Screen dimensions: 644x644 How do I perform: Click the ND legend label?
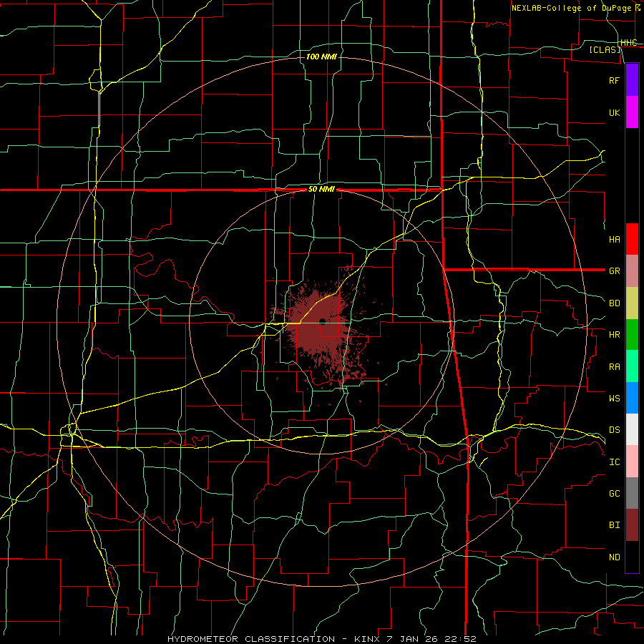pos(615,557)
